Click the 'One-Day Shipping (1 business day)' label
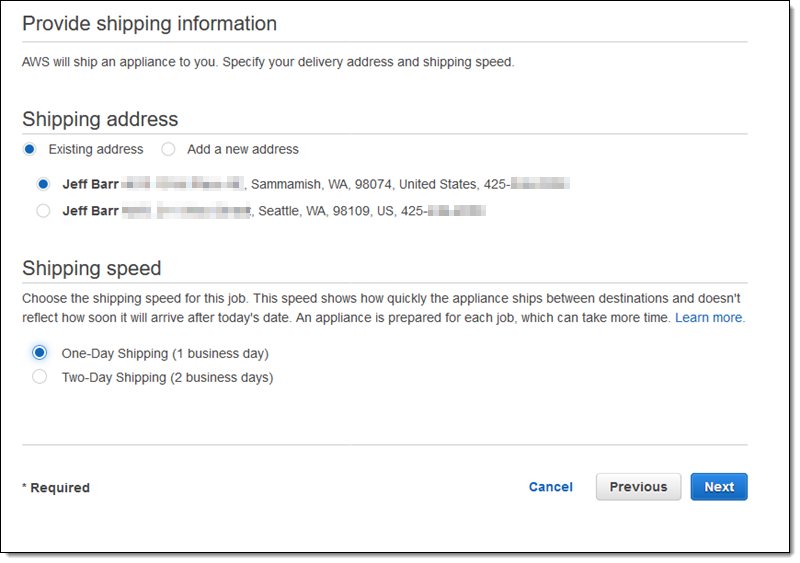Viewport: 800px width, 563px height. click(165, 353)
